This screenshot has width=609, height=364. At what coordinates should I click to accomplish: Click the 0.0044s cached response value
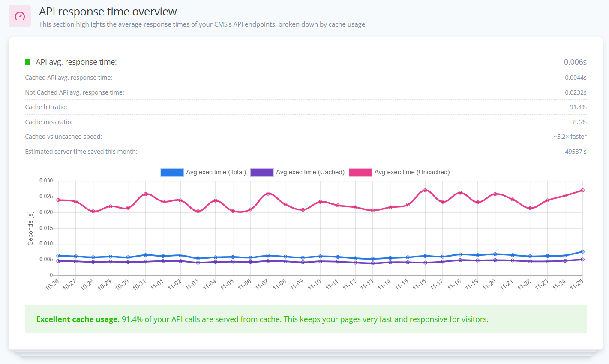(576, 78)
